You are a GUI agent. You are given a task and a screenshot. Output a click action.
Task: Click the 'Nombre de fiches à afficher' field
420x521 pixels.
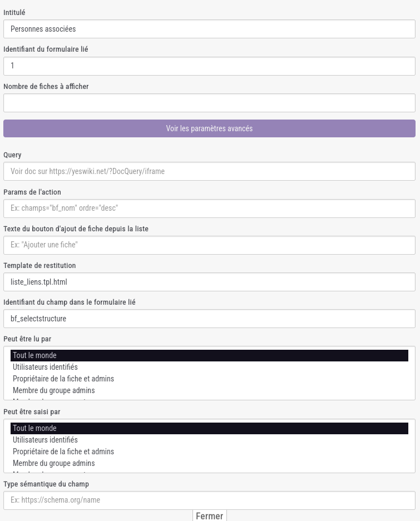[x=209, y=103]
